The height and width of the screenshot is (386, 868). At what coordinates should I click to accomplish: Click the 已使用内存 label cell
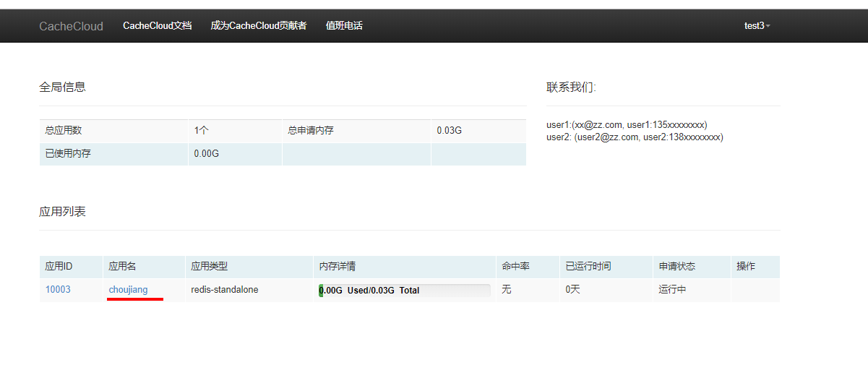113,154
